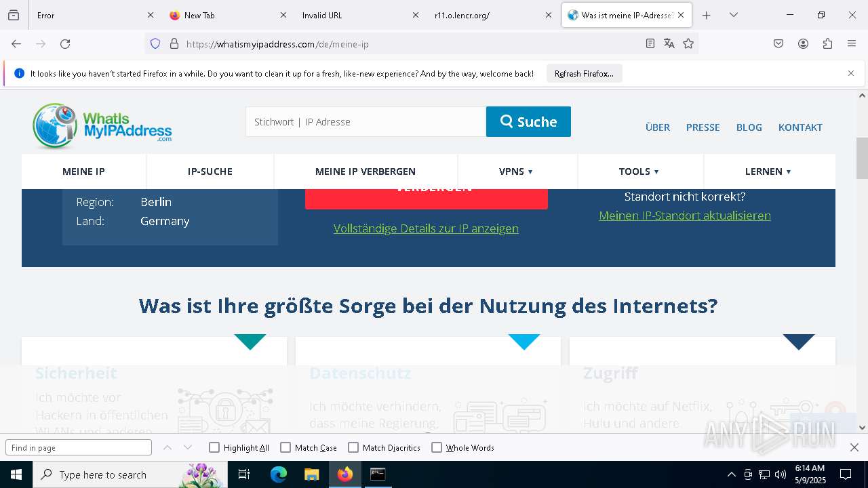The height and width of the screenshot is (488, 868).
Task: Open the Datenschutz card
Action: (428, 385)
